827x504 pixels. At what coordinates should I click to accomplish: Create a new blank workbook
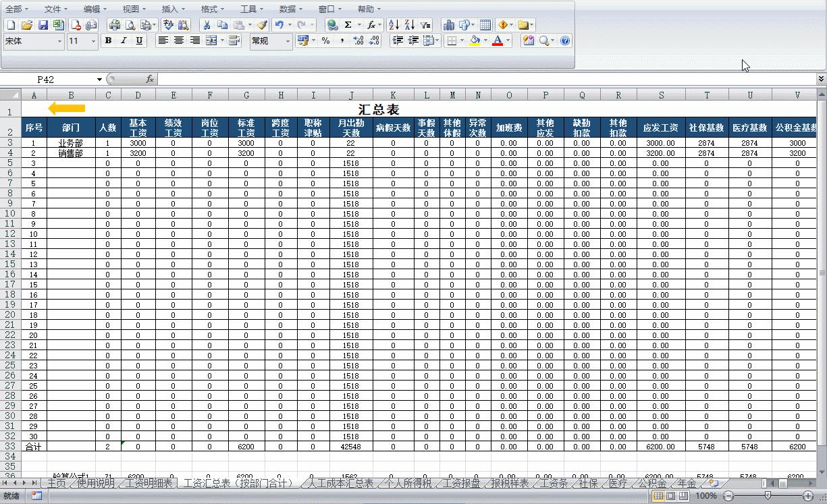click(11, 25)
